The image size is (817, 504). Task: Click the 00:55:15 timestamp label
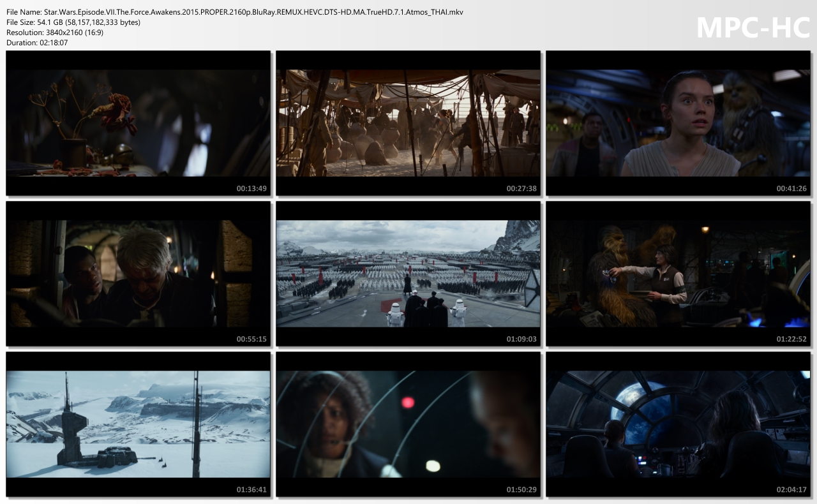tap(251, 339)
